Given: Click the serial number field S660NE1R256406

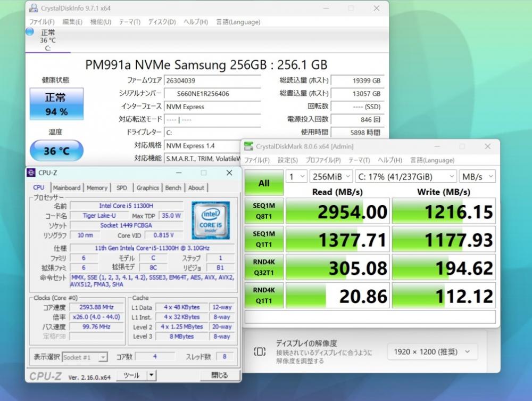Looking at the screenshot, I should tap(212, 93).
